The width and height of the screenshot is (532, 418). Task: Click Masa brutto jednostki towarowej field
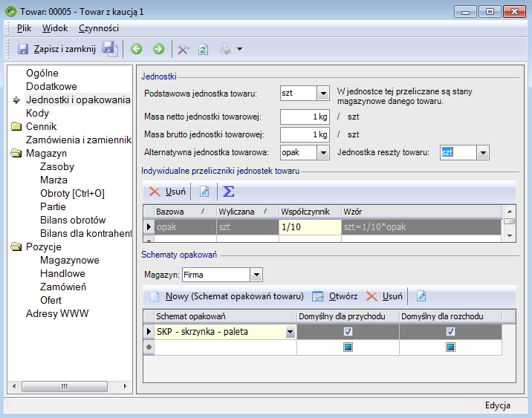[305, 134]
